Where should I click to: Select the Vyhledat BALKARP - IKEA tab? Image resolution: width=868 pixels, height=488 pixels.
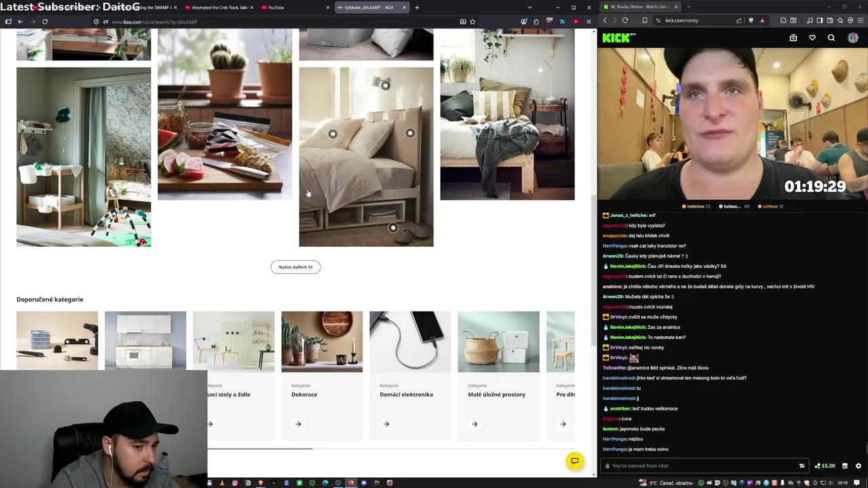(374, 7)
